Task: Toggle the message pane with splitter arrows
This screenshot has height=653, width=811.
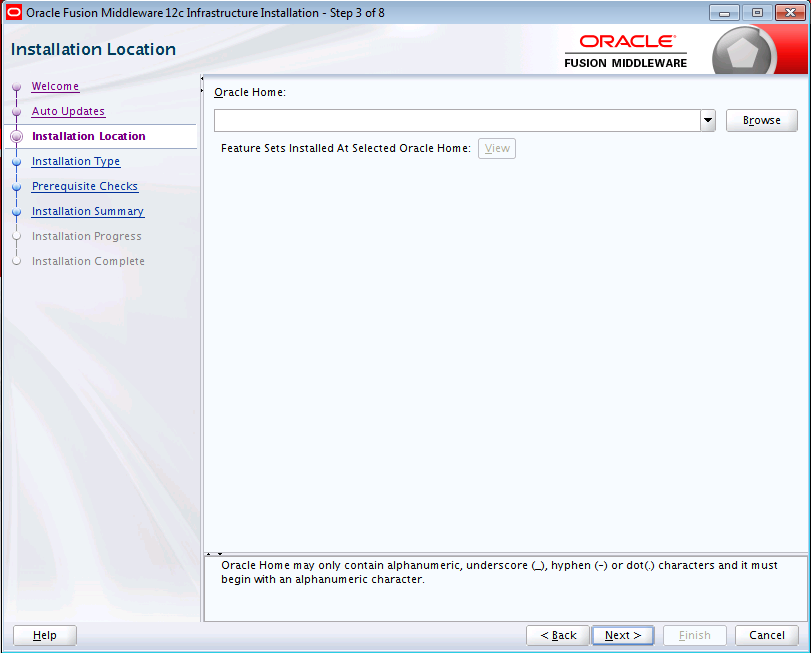Action: click(x=214, y=554)
